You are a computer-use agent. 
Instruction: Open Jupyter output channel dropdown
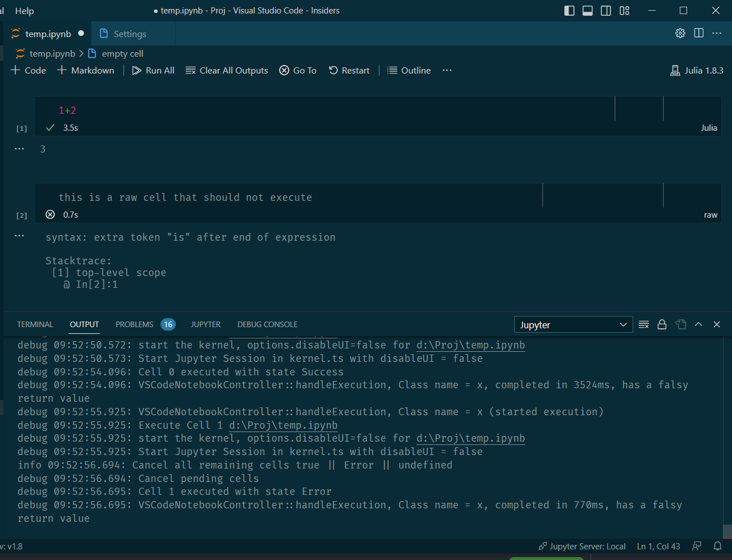click(573, 325)
